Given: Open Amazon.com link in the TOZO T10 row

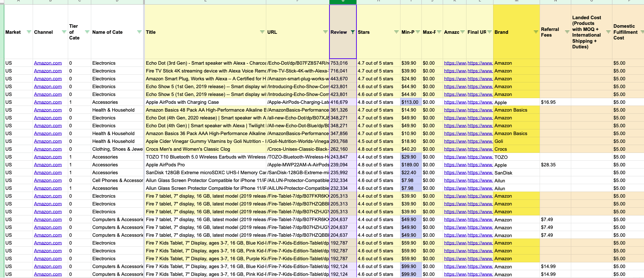Looking at the screenshot, I should point(48,157).
